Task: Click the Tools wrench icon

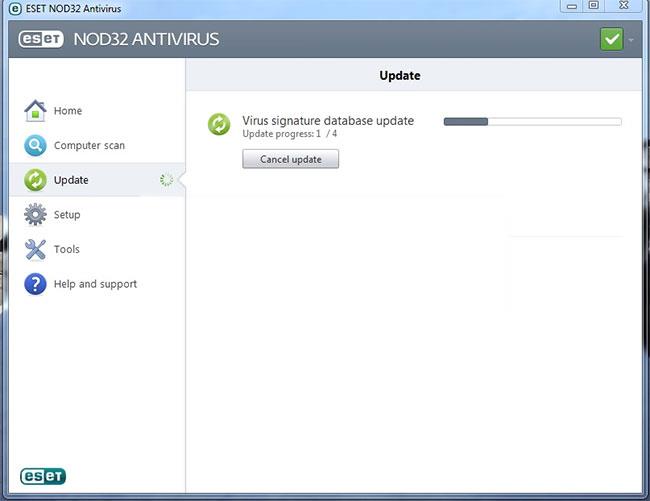Action: pos(35,249)
